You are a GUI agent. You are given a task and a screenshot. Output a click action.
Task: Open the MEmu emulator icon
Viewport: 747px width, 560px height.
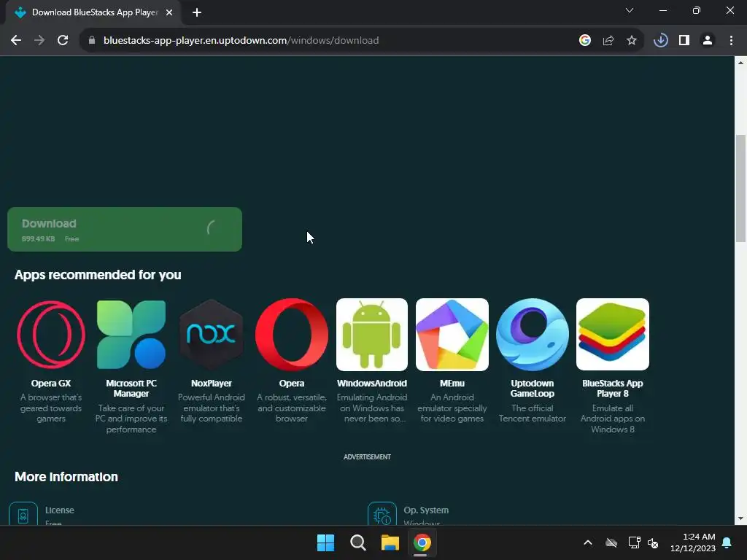coord(452,334)
